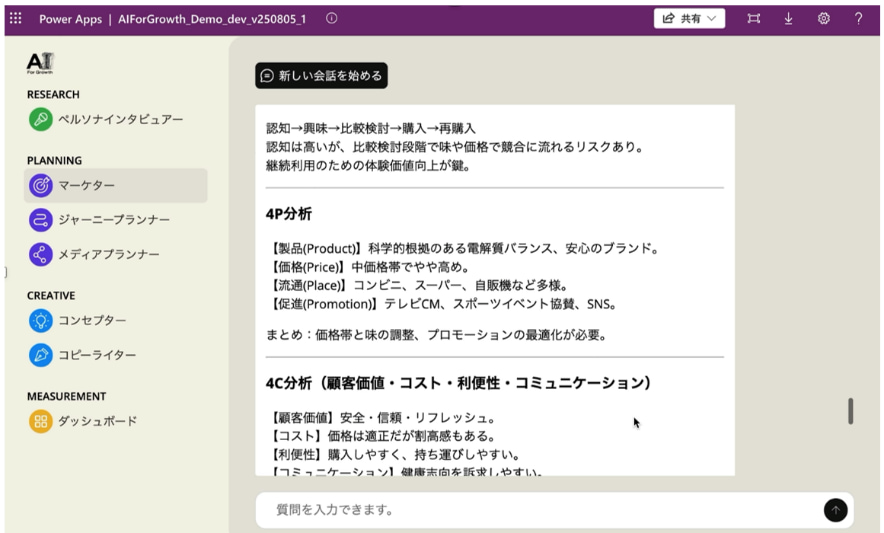Open the help question mark icon
884x533 pixels.
click(x=858, y=18)
